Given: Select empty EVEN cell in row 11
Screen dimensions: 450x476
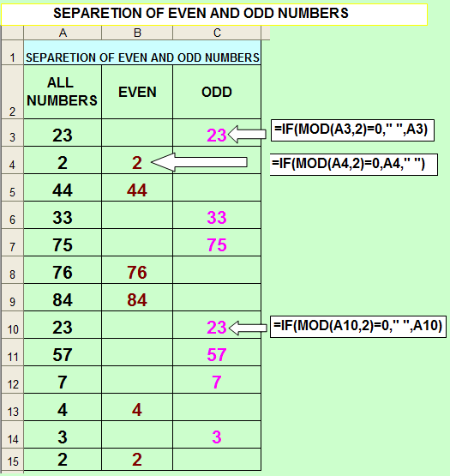Looking at the screenshot, I should 137,352.
